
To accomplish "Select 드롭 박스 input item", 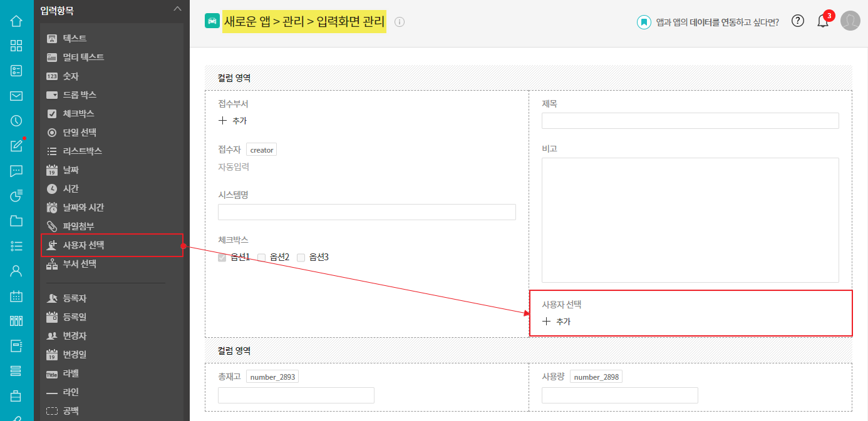I will click(79, 95).
